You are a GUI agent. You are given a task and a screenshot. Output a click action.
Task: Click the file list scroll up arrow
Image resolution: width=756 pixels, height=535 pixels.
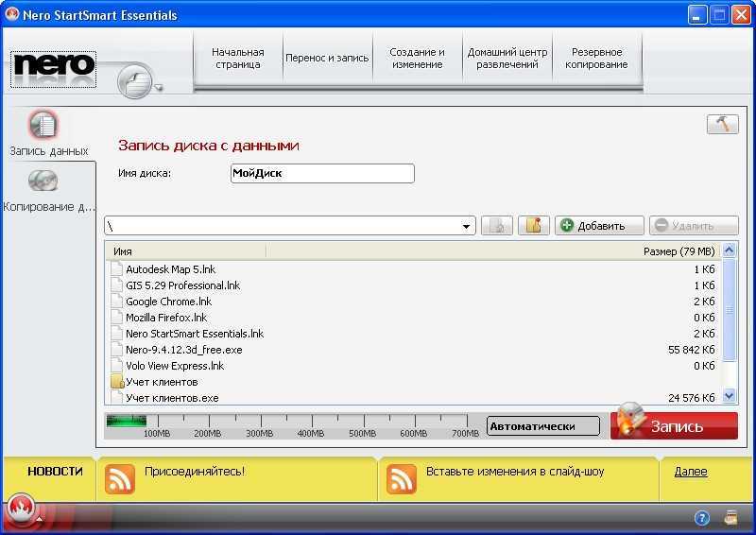click(x=729, y=250)
